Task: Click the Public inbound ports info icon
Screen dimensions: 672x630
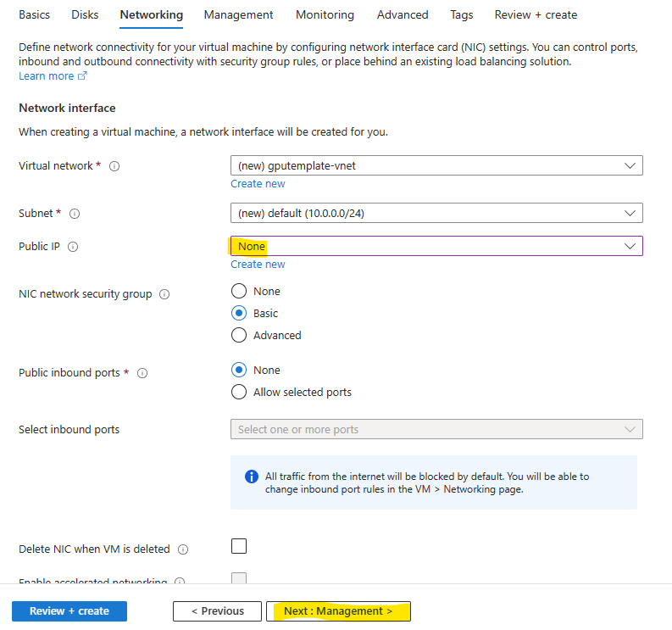Action: (142, 373)
